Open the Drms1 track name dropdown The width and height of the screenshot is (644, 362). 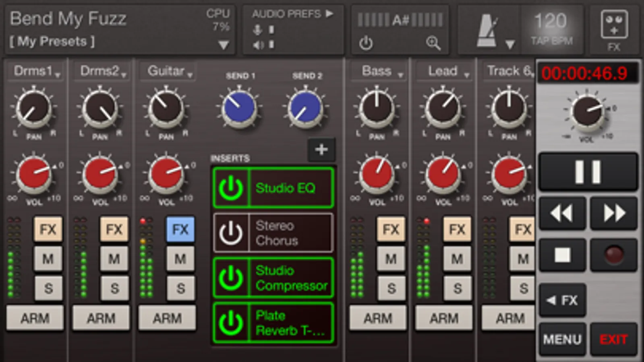[35, 71]
